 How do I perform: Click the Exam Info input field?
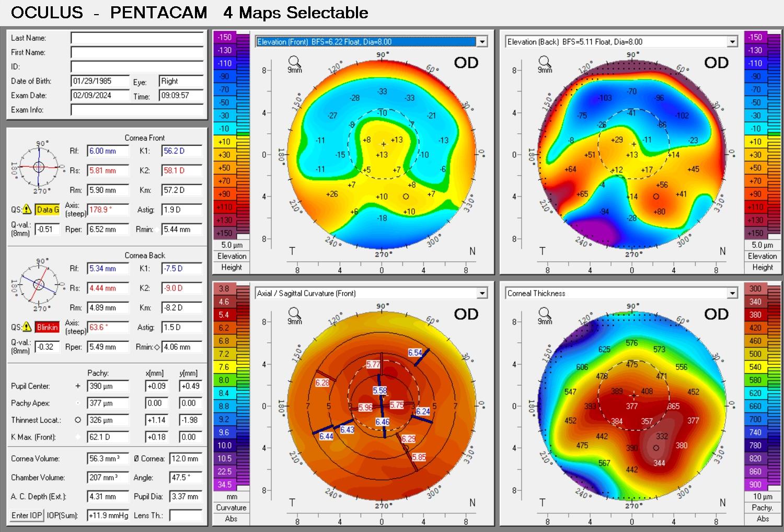point(137,110)
